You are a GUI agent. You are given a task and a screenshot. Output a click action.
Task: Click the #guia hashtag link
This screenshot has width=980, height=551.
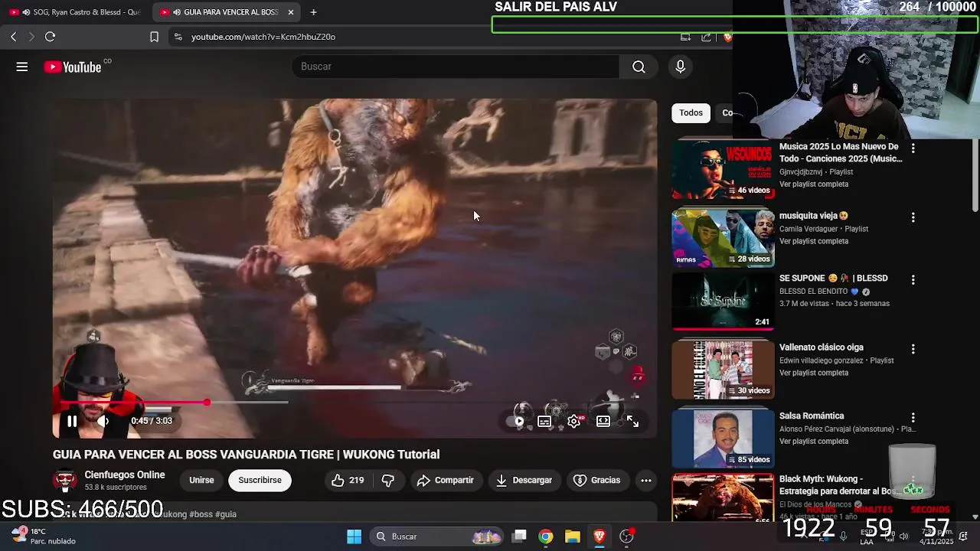pyautogui.click(x=226, y=514)
